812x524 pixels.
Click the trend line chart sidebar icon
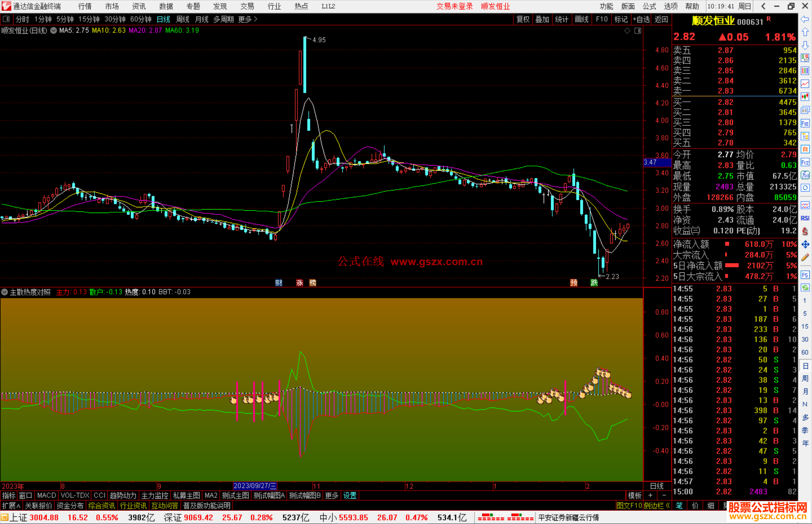coord(805,83)
